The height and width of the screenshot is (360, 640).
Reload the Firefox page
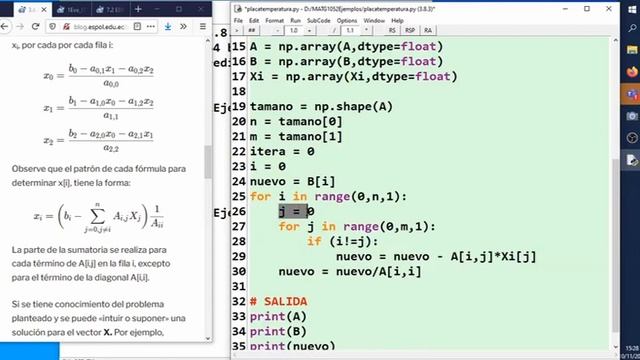coord(36,27)
